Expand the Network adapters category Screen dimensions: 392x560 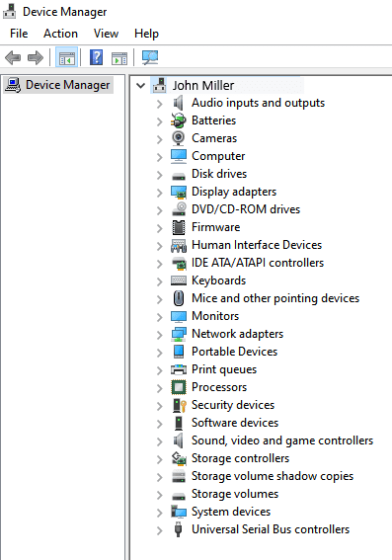159,335
